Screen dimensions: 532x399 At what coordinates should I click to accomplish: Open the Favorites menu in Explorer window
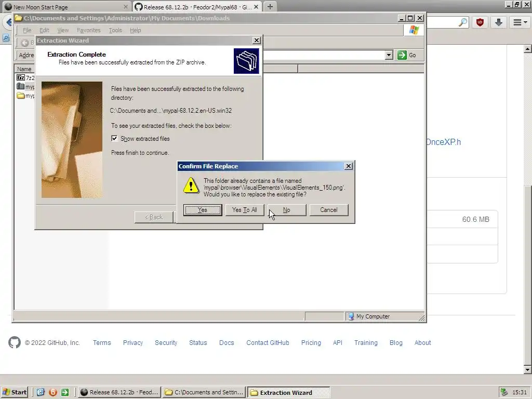88,30
